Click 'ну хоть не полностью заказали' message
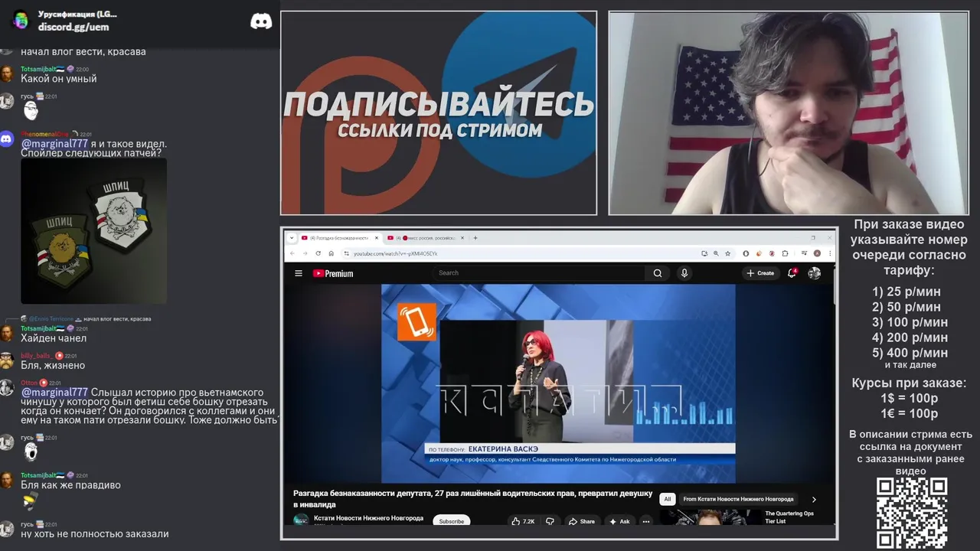The width and height of the screenshot is (980, 551). pyautogui.click(x=95, y=534)
